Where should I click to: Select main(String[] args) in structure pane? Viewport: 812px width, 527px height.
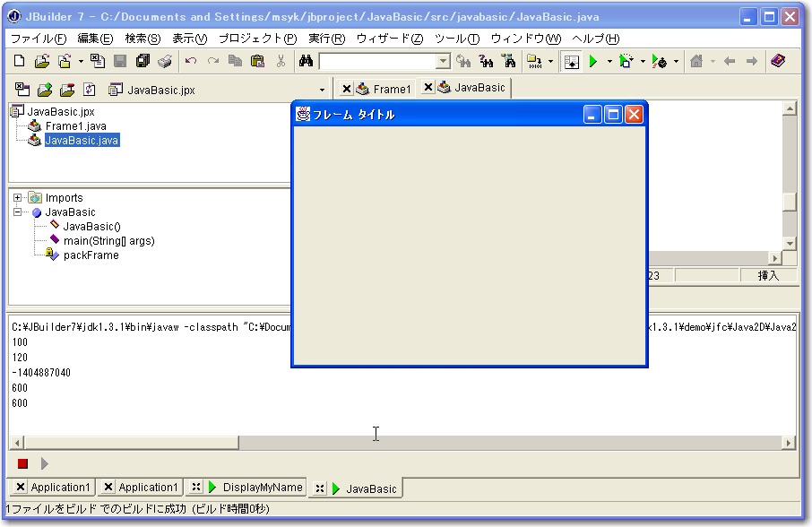[108, 241]
